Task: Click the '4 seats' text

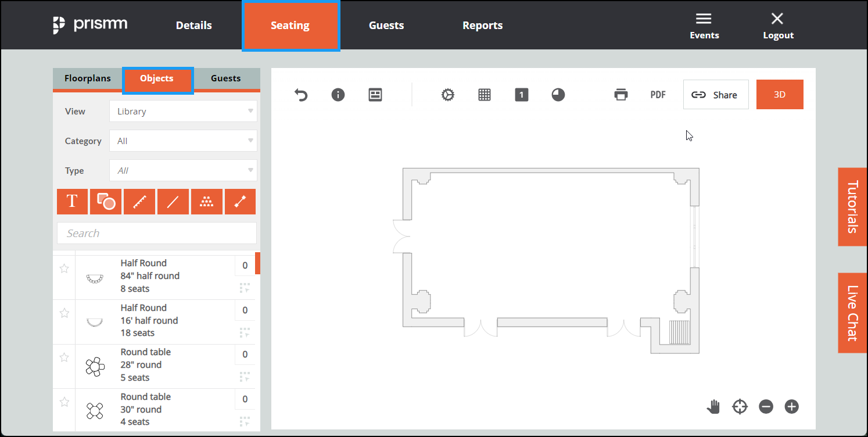Action: tap(135, 422)
